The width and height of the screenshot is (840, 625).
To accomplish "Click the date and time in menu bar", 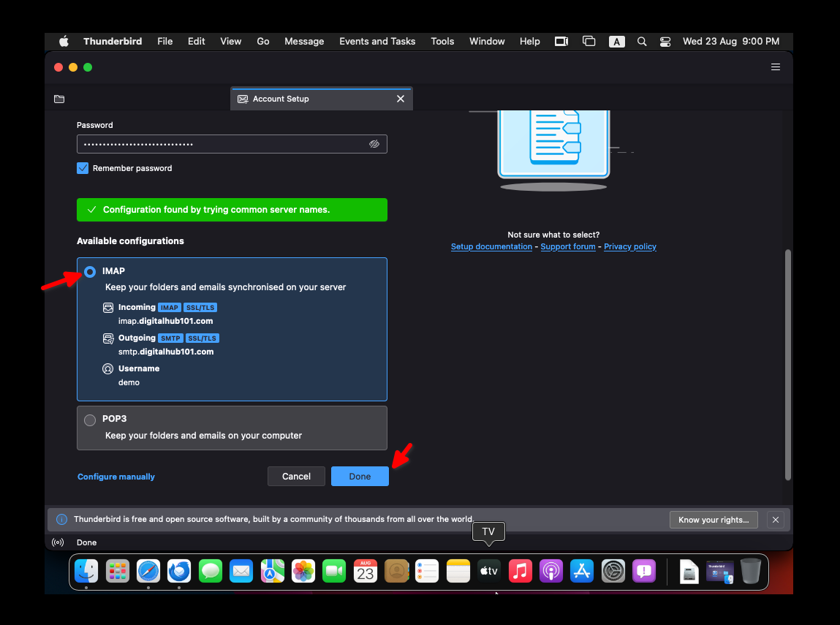I will [731, 41].
